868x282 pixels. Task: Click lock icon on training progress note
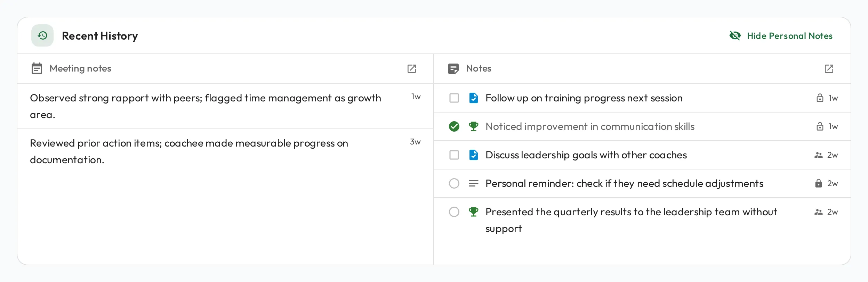pos(820,98)
